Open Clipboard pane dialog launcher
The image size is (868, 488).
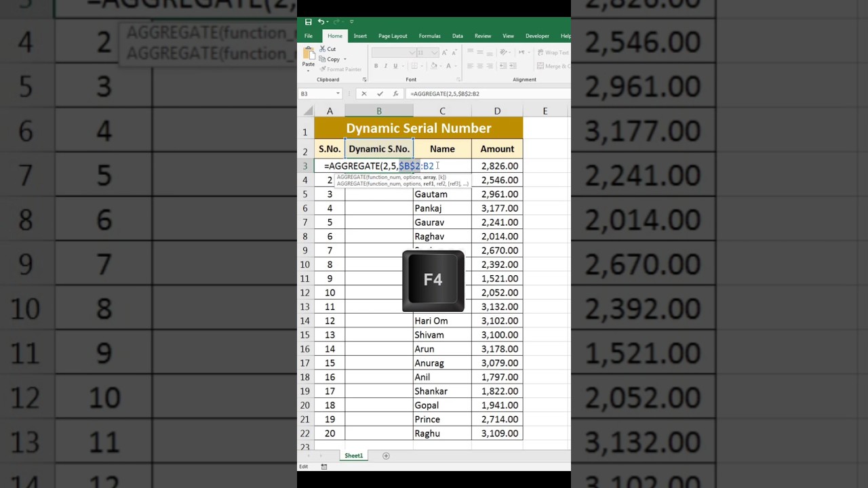tap(364, 80)
